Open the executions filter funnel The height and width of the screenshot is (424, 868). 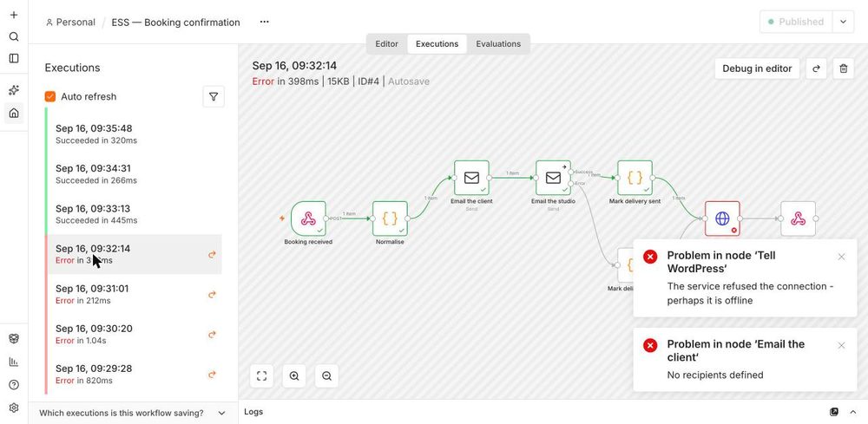[x=214, y=97]
